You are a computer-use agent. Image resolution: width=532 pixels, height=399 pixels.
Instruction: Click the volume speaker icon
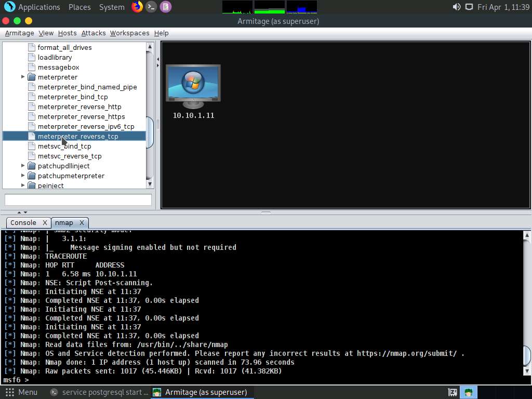click(x=456, y=7)
